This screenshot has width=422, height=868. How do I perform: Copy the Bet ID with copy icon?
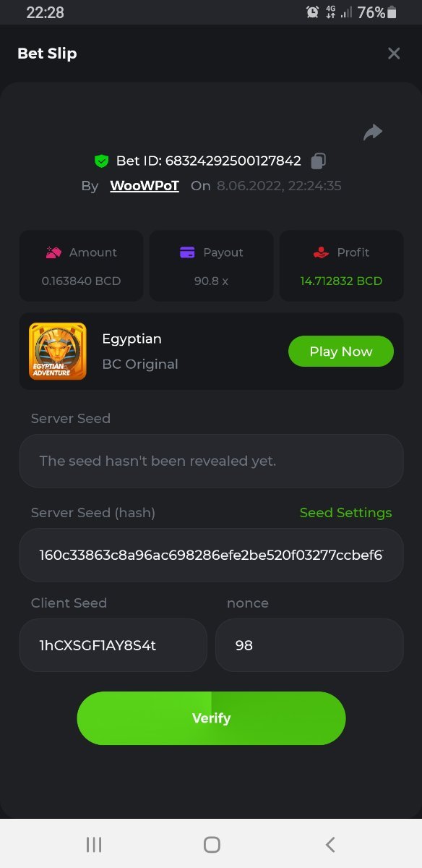[x=319, y=161]
